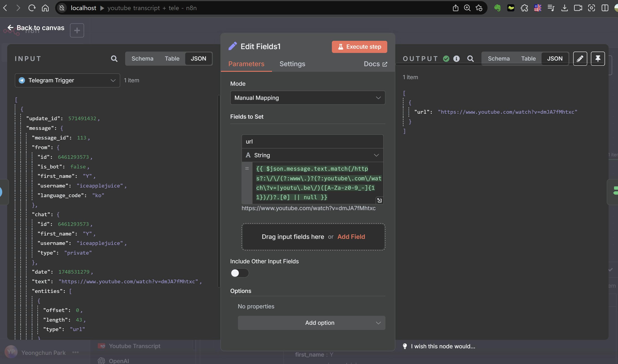Search the INPUT panel data
This screenshot has height=364, width=618.
pos(114,59)
